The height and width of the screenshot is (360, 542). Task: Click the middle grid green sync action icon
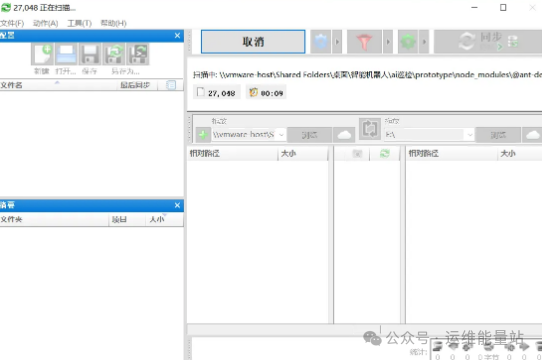click(x=384, y=154)
